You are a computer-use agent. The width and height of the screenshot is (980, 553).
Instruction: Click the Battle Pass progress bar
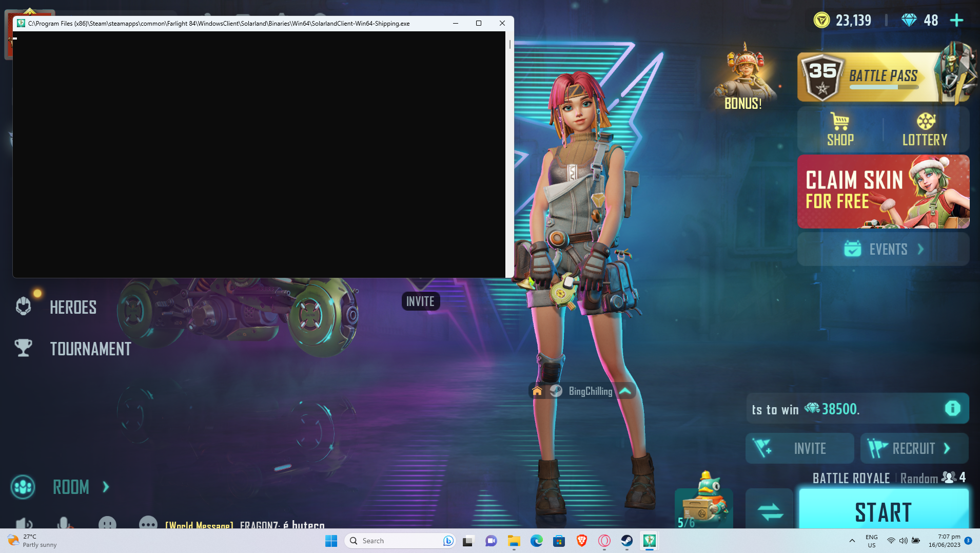point(884,87)
